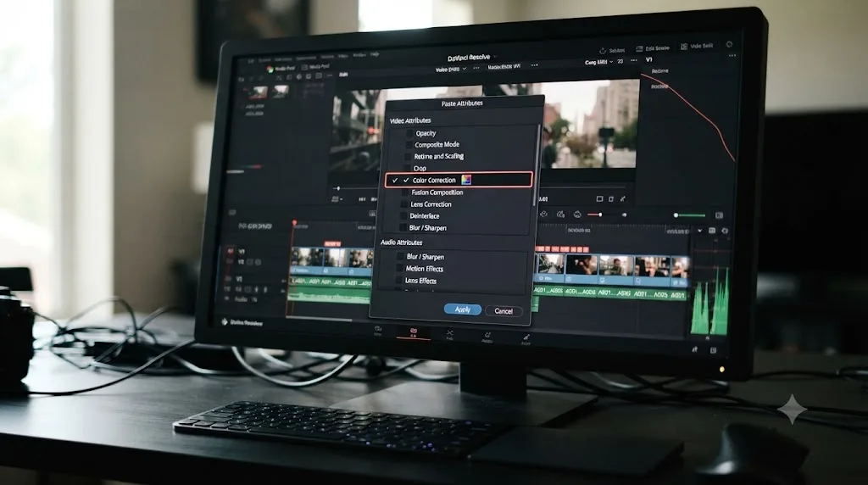868x485 pixels.
Task: Click the DaVinci Resolve logo at bottom left
Action: (225, 321)
